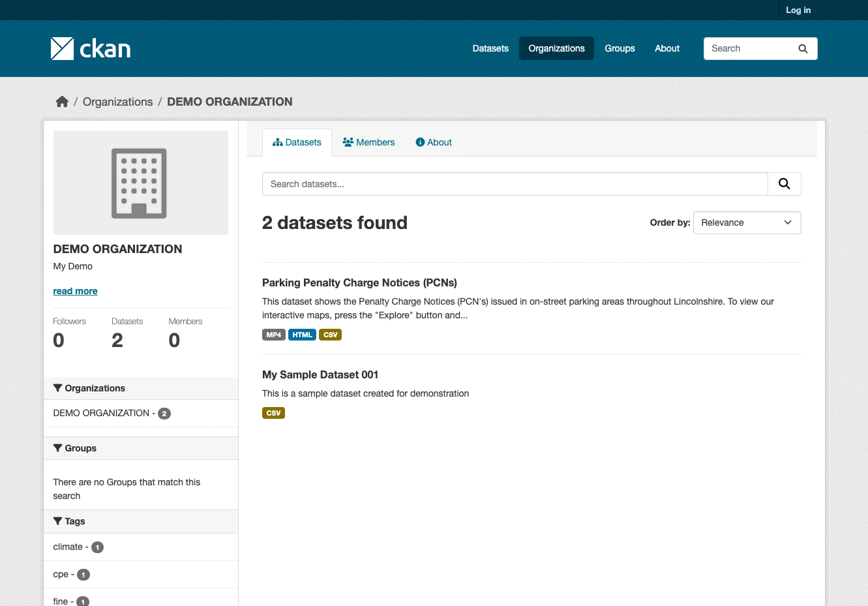Click the read more link

click(x=75, y=291)
